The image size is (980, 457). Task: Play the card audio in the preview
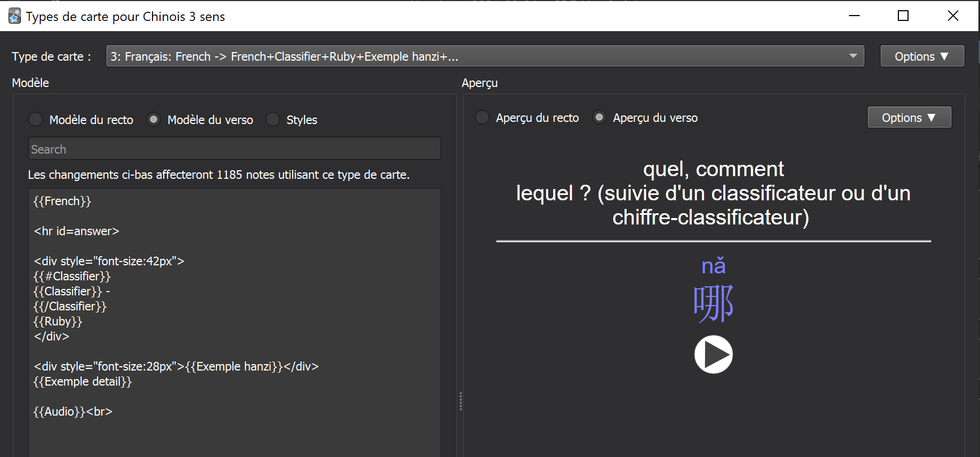click(x=713, y=354)
